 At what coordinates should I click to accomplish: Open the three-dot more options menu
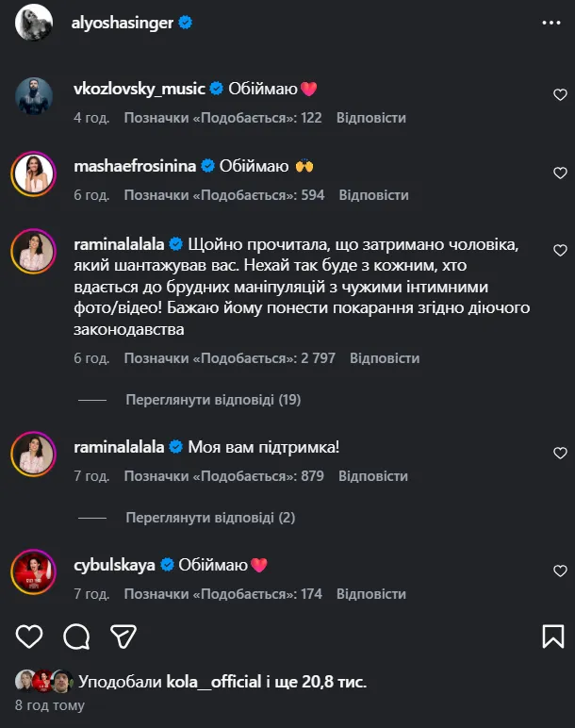[x=551, y=22]
